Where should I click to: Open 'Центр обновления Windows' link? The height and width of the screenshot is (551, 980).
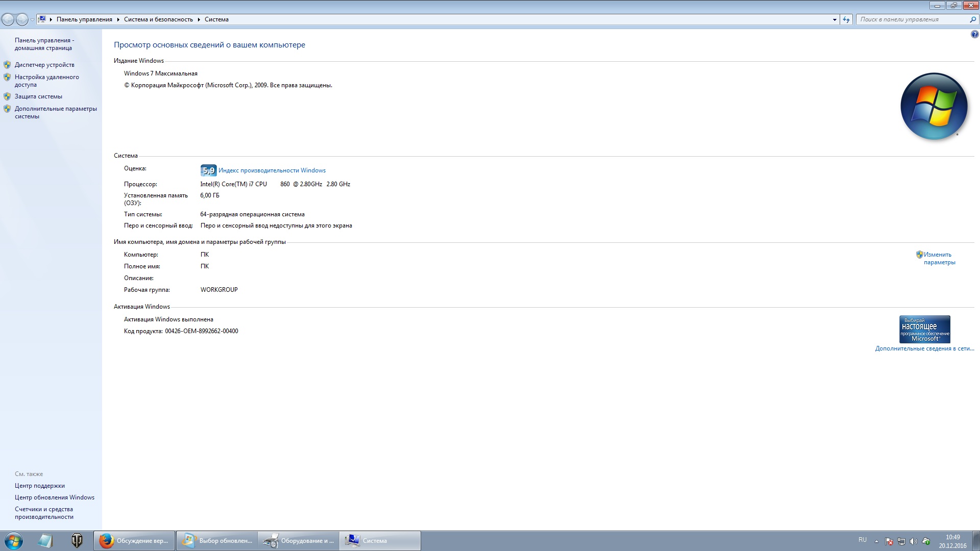point(55,497)
